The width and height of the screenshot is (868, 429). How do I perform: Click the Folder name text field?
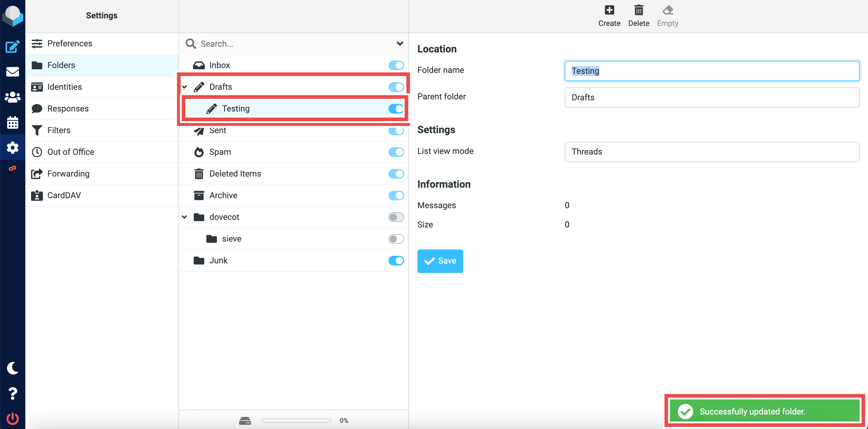click(x=712, y=71)
